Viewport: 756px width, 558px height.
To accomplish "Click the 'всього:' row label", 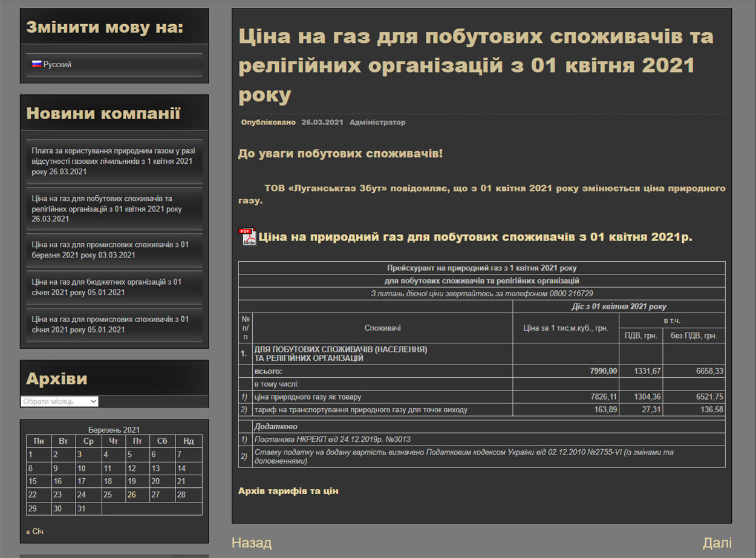I will [268, 371].
